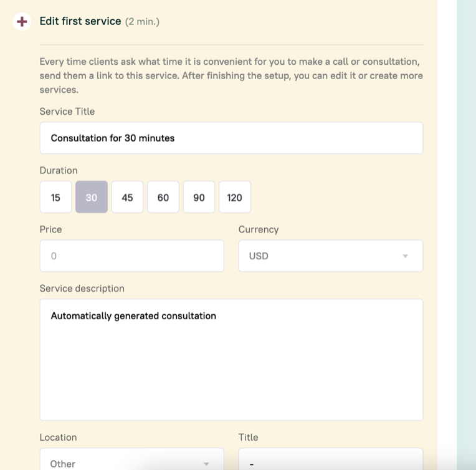Click the Automatically generated consultation text
The image size is (476, 470).
(133, 316)
